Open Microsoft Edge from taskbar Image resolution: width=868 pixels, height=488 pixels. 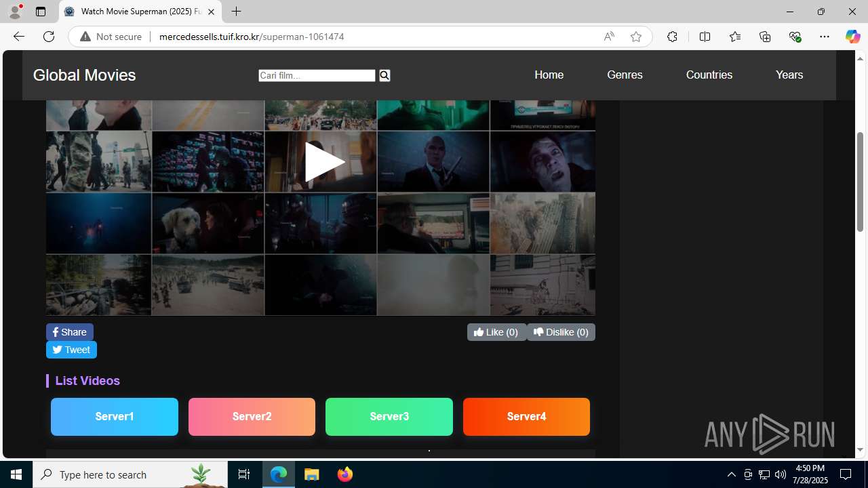coord(279,474)
